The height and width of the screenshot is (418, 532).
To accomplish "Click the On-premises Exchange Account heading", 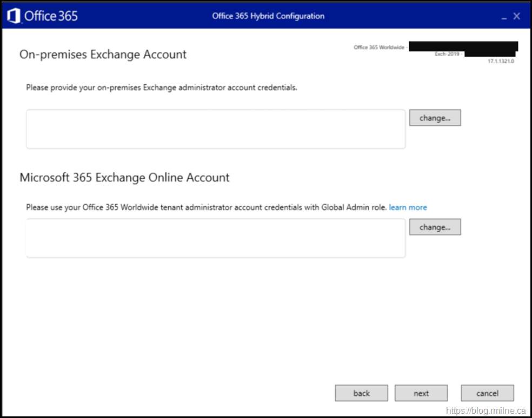I will [103, 55].
